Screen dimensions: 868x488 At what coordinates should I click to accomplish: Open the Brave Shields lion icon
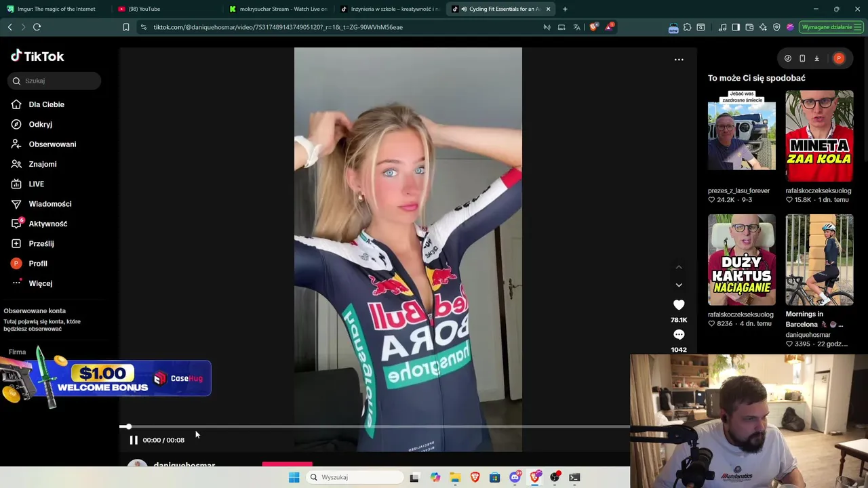594,27
